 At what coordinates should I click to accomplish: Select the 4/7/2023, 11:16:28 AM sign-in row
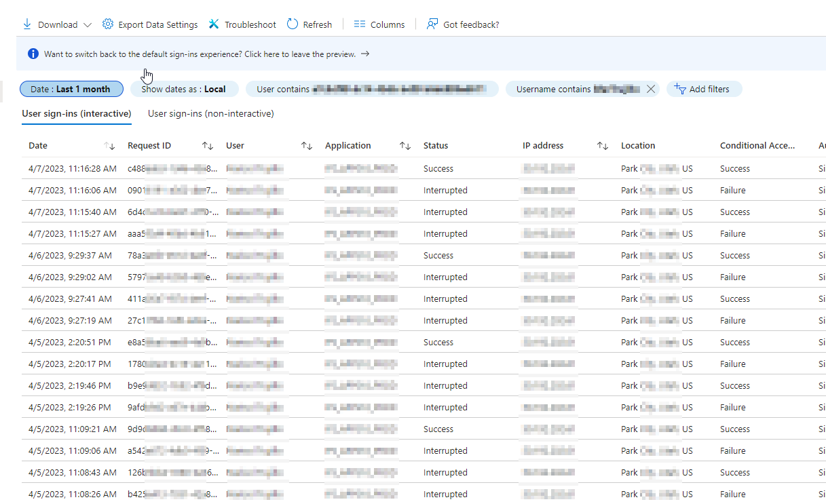pyautogui.click(x=424, y=168)
